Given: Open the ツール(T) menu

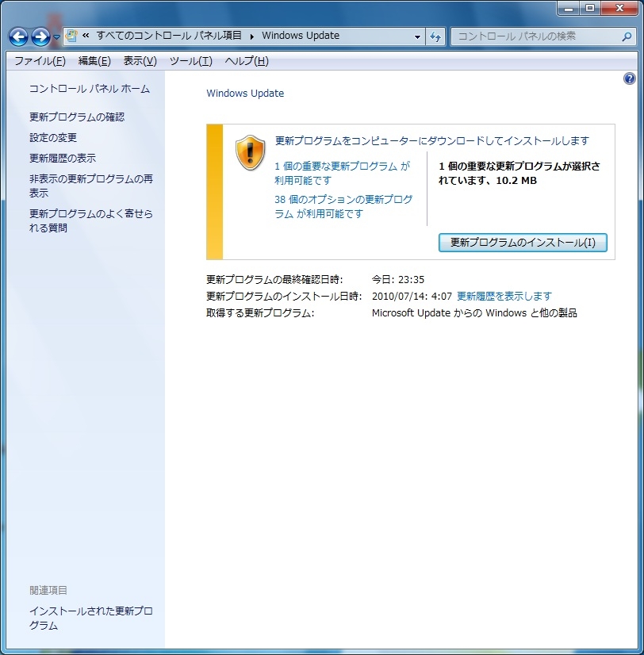Looking at the screenshot, I should (191, 61).
